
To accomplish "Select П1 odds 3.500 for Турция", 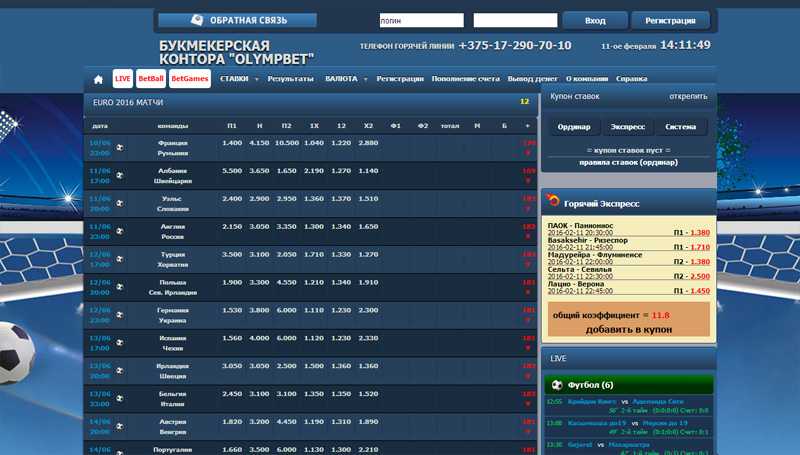I will click(232, 255).
